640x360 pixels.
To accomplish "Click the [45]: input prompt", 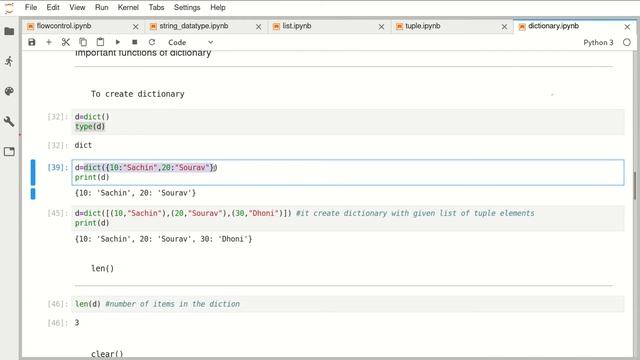I will 58,213.
